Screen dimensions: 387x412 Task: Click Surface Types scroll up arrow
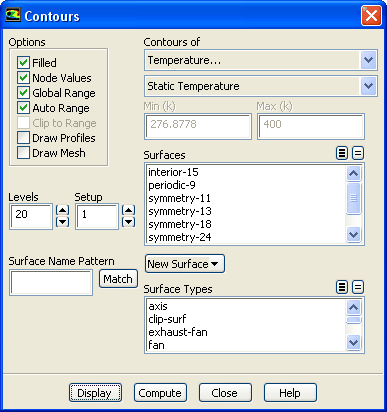353,307
